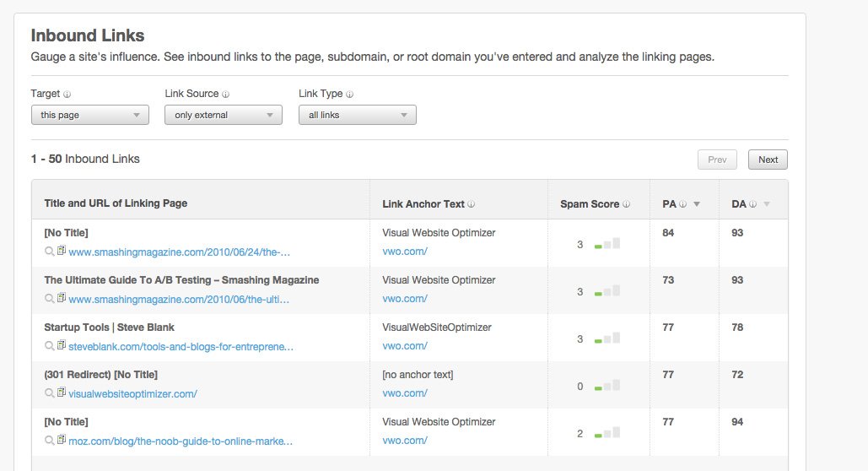The width and height of the screenshot is (868, 471).
Task: Click page icon beside smashingmagazine.com/2010/06/the-ulti link
Action: tap(62, 298)
